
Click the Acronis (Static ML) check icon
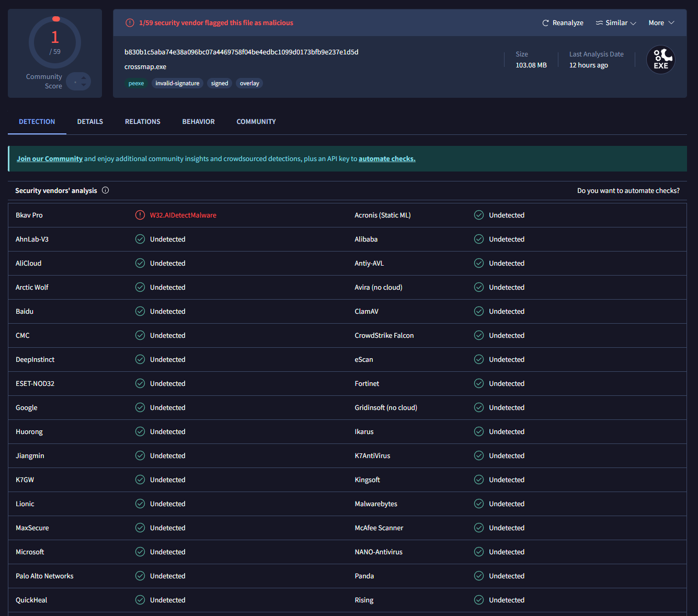[479, 215]
